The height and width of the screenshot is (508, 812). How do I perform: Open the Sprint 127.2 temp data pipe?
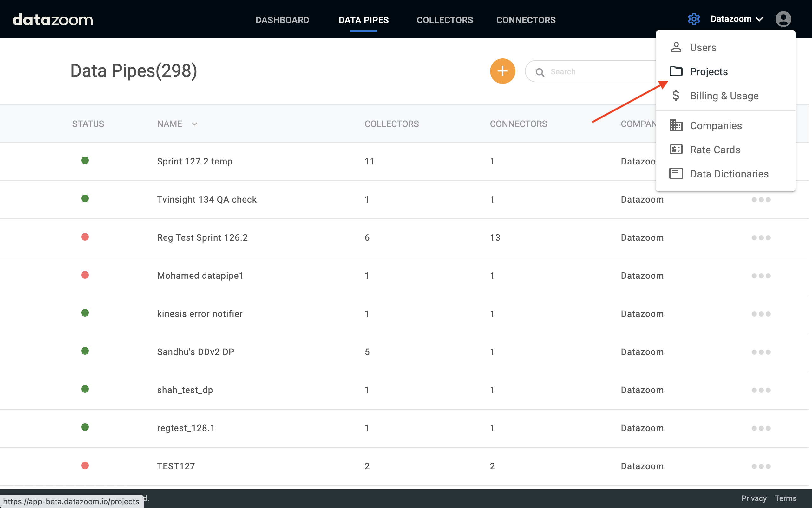coord(195,161)
